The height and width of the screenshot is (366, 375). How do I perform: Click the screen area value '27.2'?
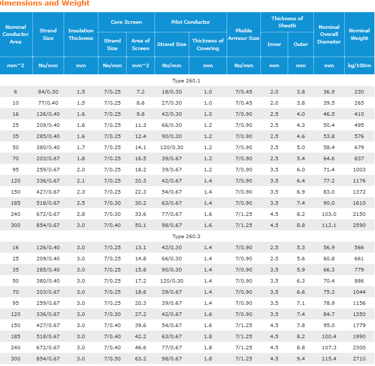tap(140, 314)
